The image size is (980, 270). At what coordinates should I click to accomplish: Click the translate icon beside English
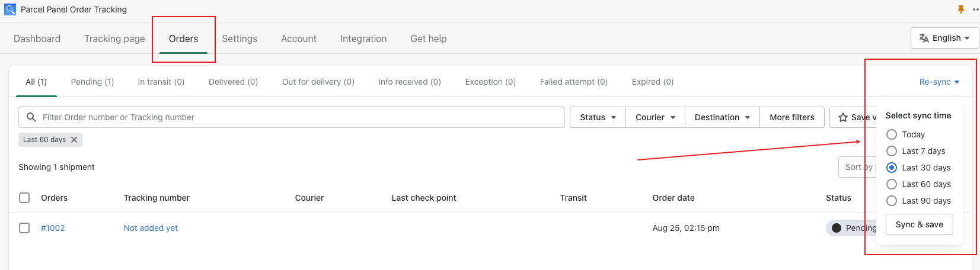[x=924, y=38]
